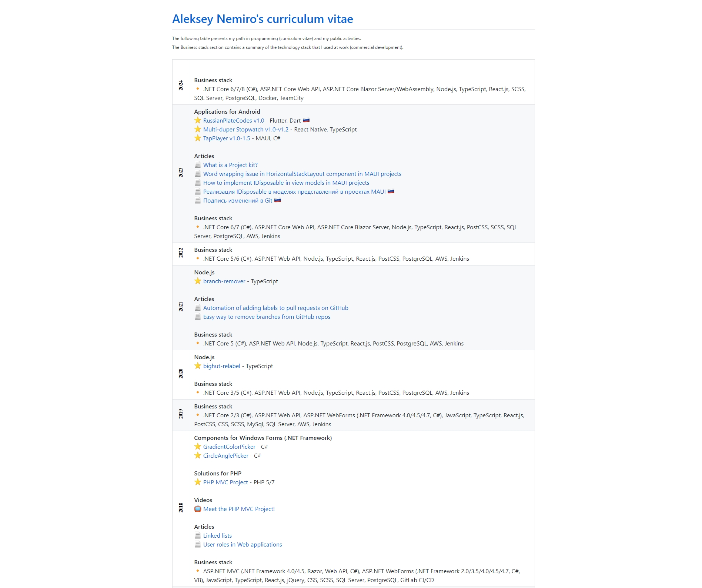Open Automation of adding labels to pull requests
The height and width of the screenshot is (588, 702).
[x=275, y=308]
